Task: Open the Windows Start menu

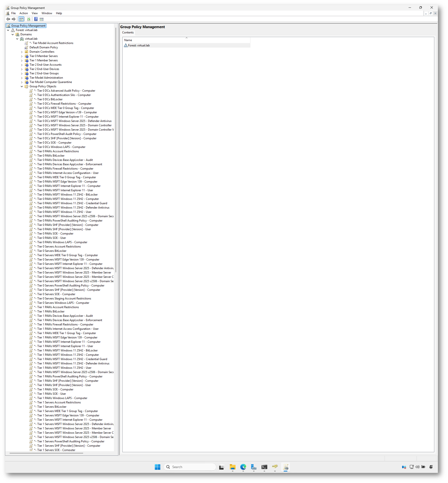Action: (158, 467)
